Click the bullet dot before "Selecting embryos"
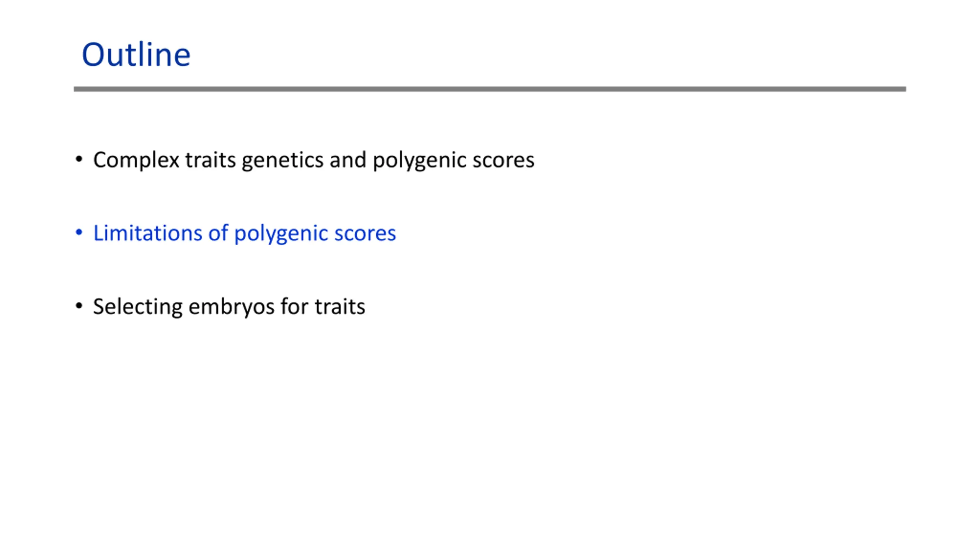Viewport: 980px width, 551px height. point(79,305)
